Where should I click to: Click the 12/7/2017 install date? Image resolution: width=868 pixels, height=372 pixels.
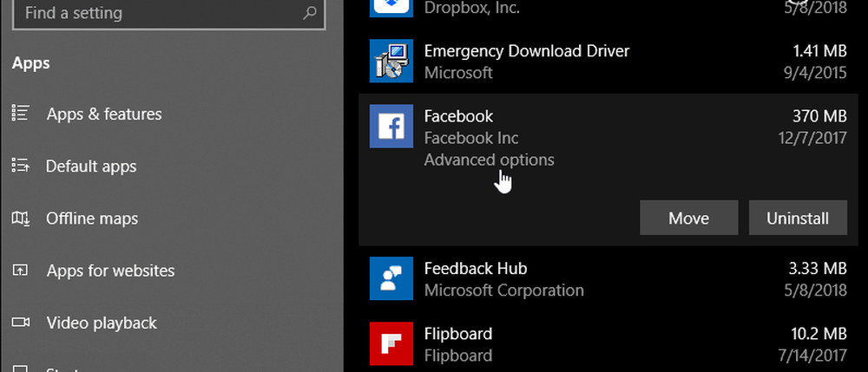point(812,138)
